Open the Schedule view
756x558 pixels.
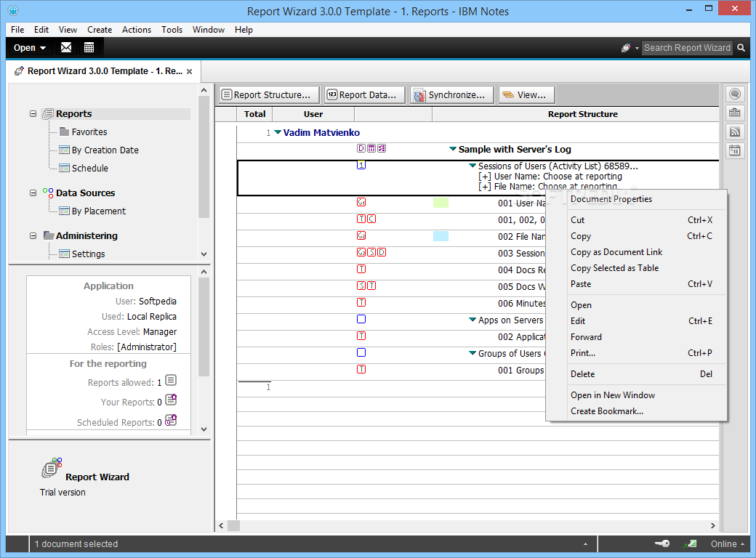coord(89,168)
